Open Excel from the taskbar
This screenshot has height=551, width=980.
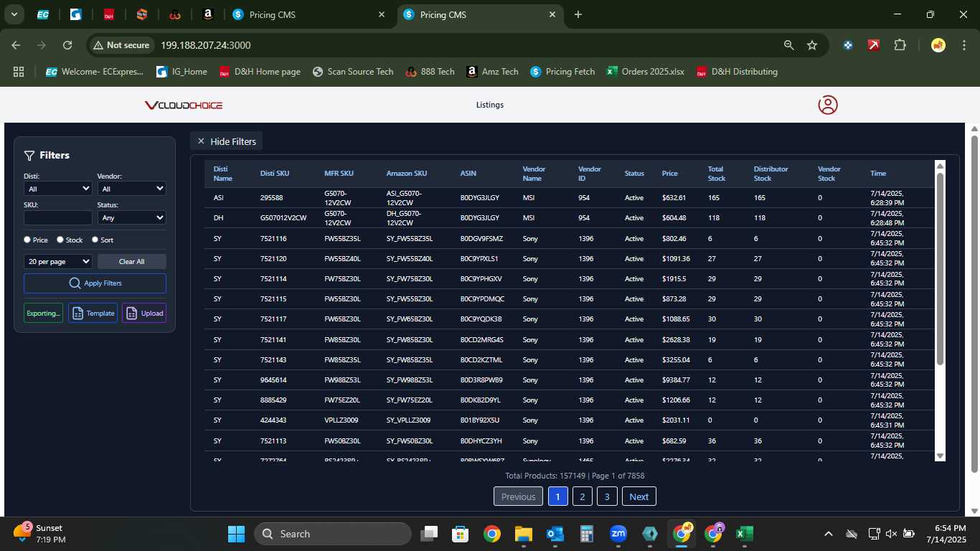pos(744,534)
